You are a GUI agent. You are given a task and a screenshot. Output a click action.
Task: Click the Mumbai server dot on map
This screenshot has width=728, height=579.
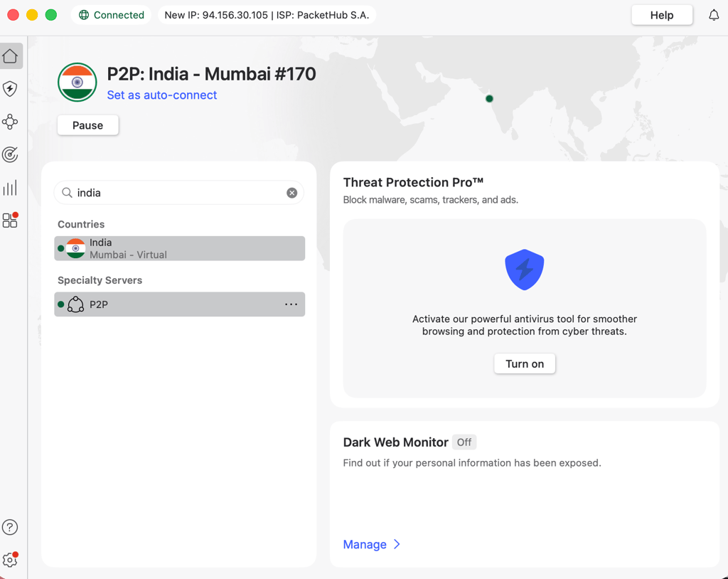click(x=489, y=98)
